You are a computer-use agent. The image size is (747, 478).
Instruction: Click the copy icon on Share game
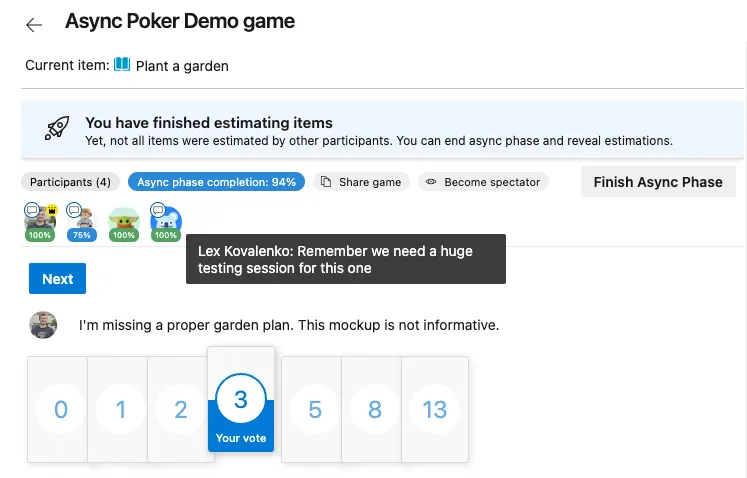pos(326,182)
